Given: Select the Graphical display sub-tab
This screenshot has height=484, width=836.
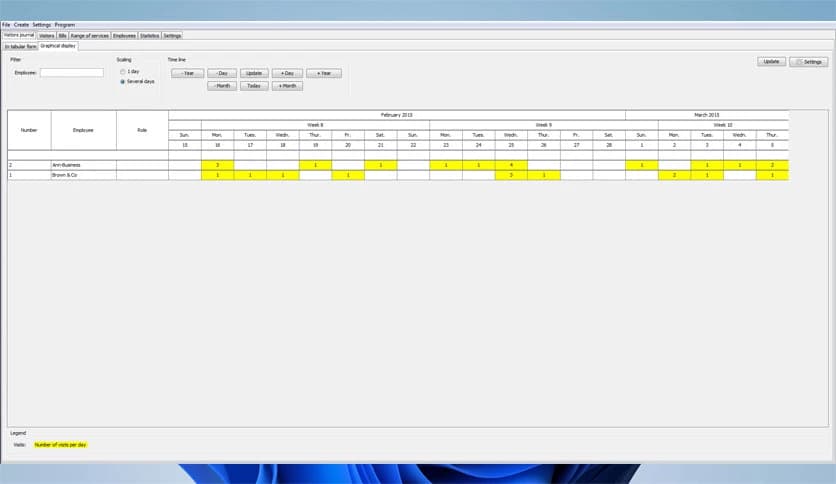Looking at the screenshot, I should click(x=58, y=46).
